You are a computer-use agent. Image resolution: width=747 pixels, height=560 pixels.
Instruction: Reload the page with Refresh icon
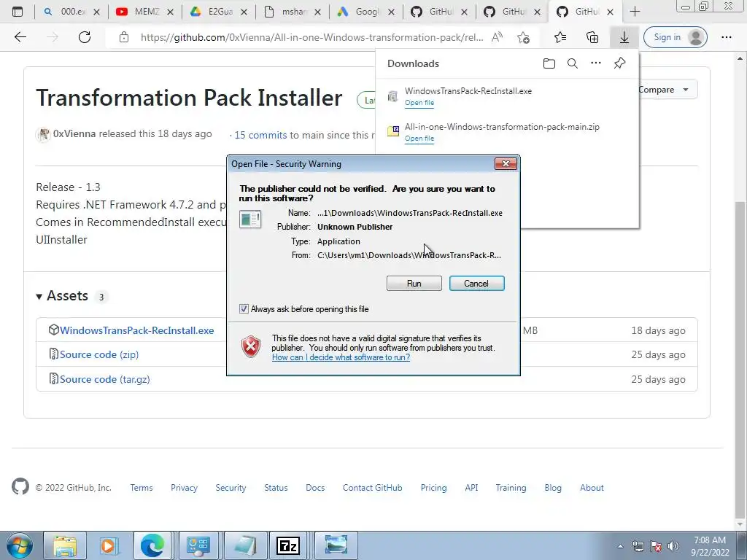click(85, 37)
